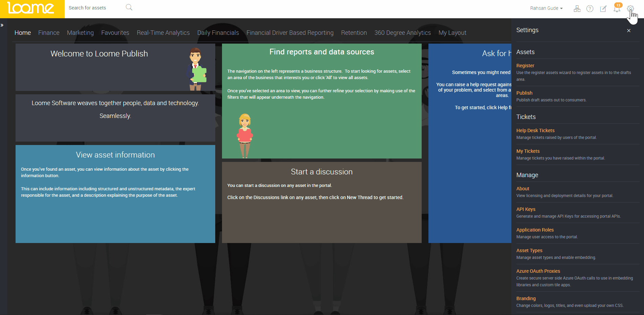The width and height of the screenshot is (644, 315).
Task: Switch to the Retention tab
Action: pyautogui.click(x=354, y=33)
